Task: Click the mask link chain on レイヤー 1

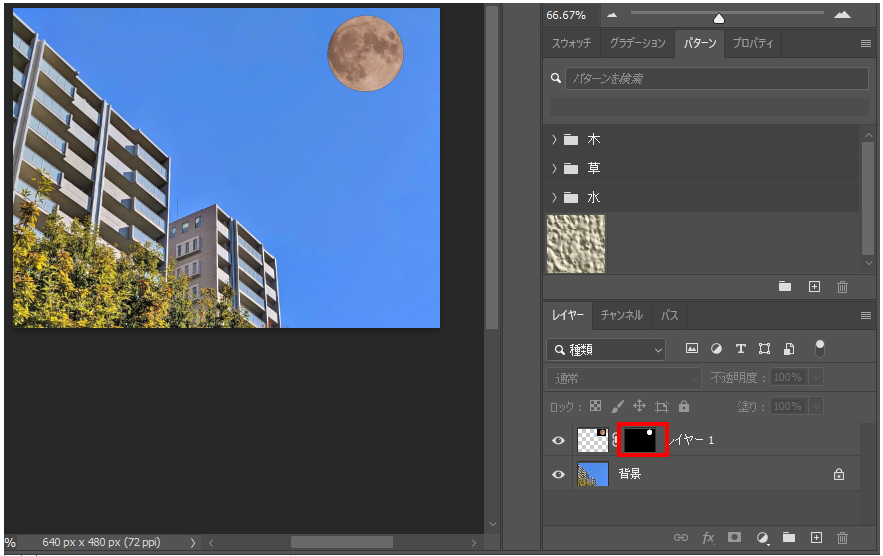Action: (614, 440)
